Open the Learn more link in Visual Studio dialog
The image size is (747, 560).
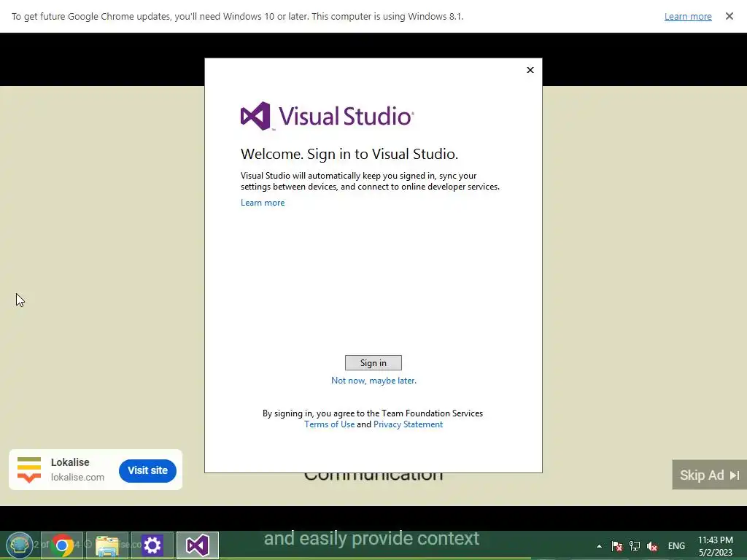[x=263, y=203]
